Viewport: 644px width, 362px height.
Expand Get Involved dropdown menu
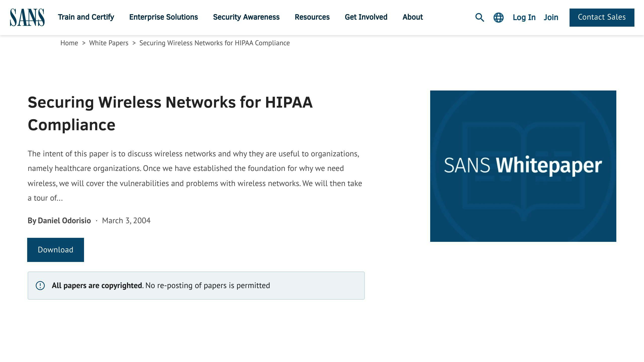tap(366, 17)
